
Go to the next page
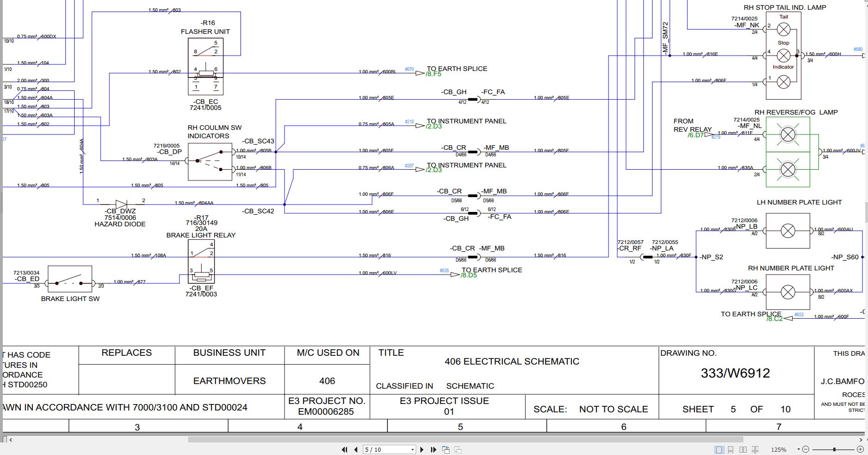[x=422, y=449]
